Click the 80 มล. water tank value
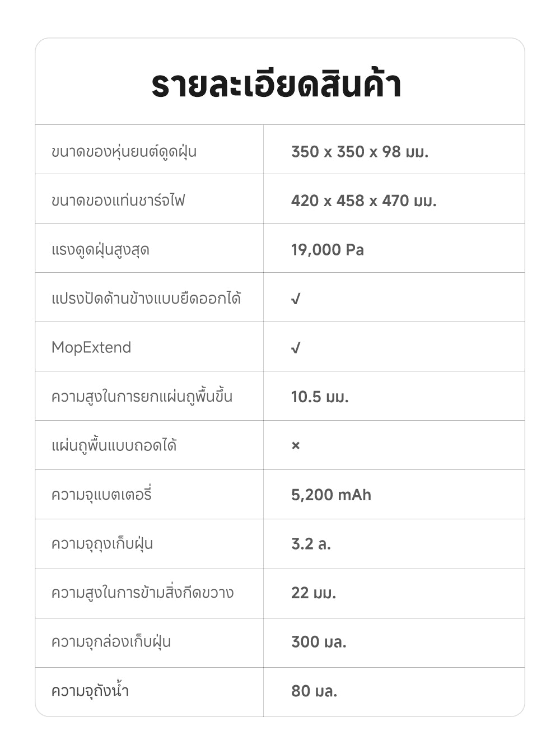 tap(314, 691)
